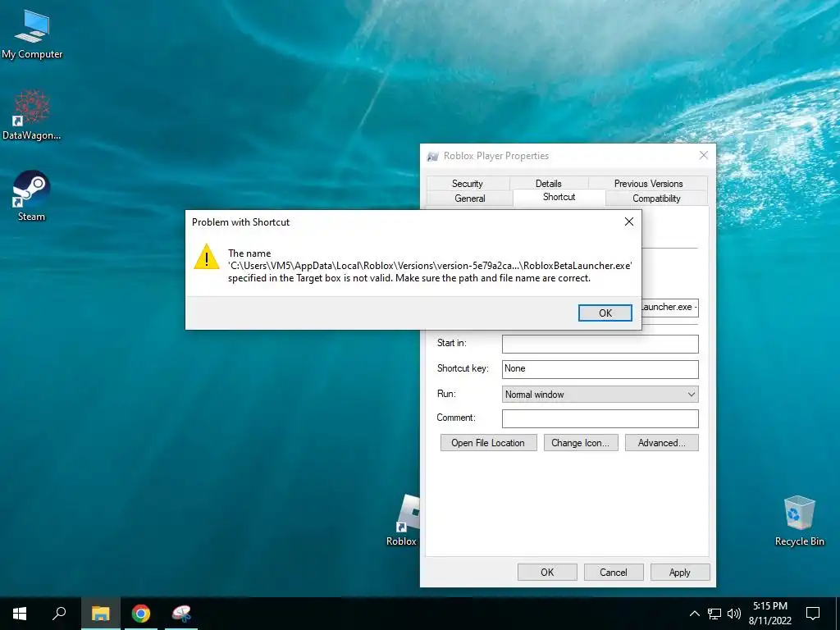The height and width of the screenshot is (630, 840).
Task: Open File Explorer from the taskbar
Action: tap(100, 614)
